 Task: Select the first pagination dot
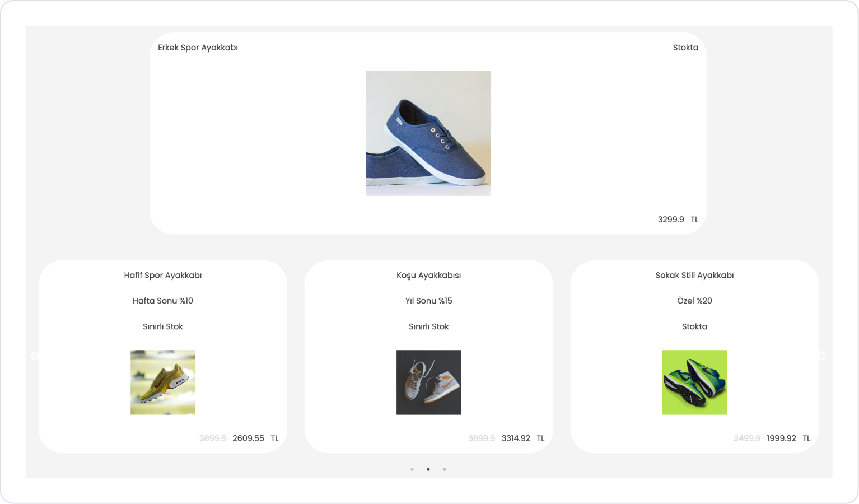412,469
